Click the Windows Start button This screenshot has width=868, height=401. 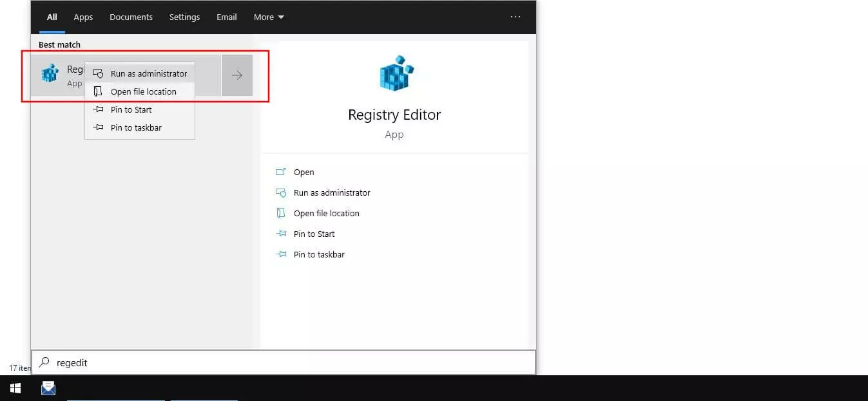[15, 388]
